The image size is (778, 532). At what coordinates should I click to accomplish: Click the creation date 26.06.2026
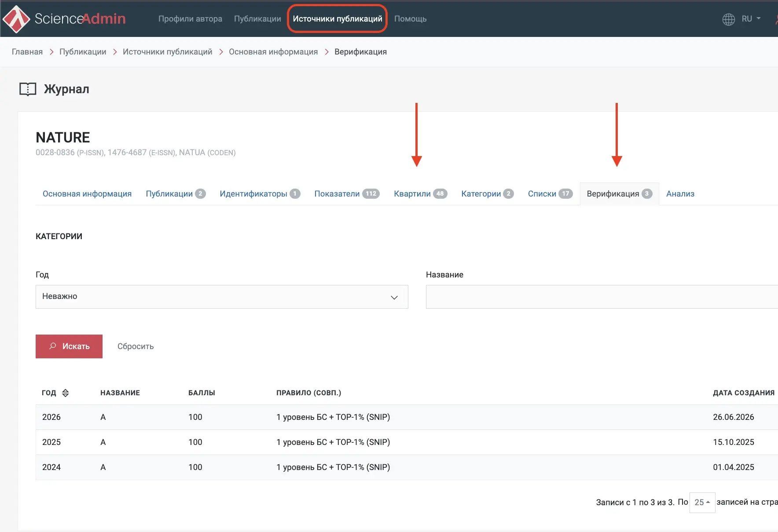pyautogui.click(x=734, y=417)
